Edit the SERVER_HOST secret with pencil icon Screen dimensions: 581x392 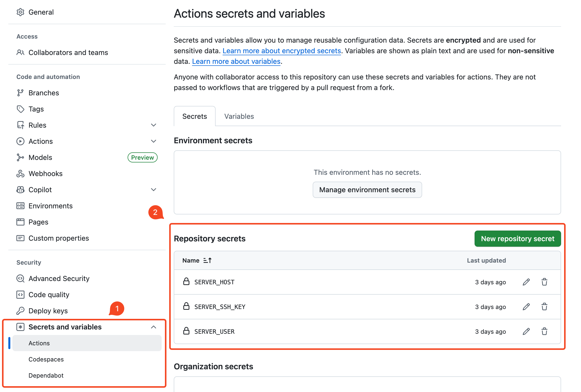tap(526, 282)
